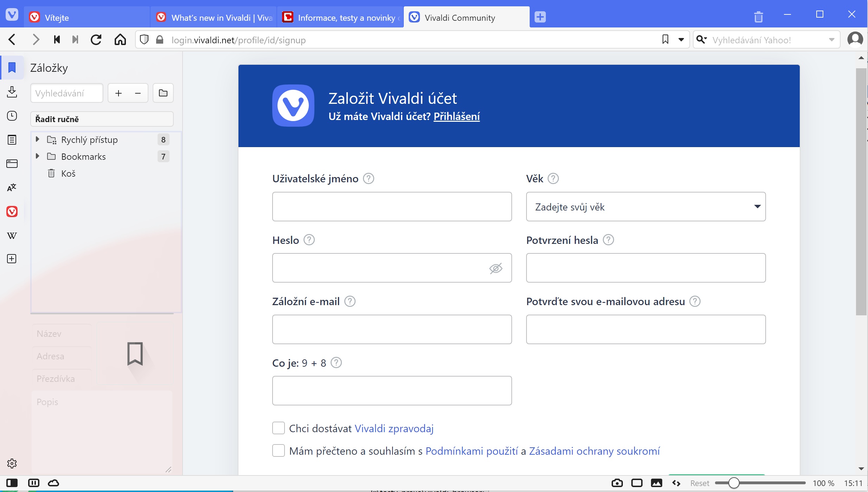Click the status bar page tiling rectangle

coord(637,483)
